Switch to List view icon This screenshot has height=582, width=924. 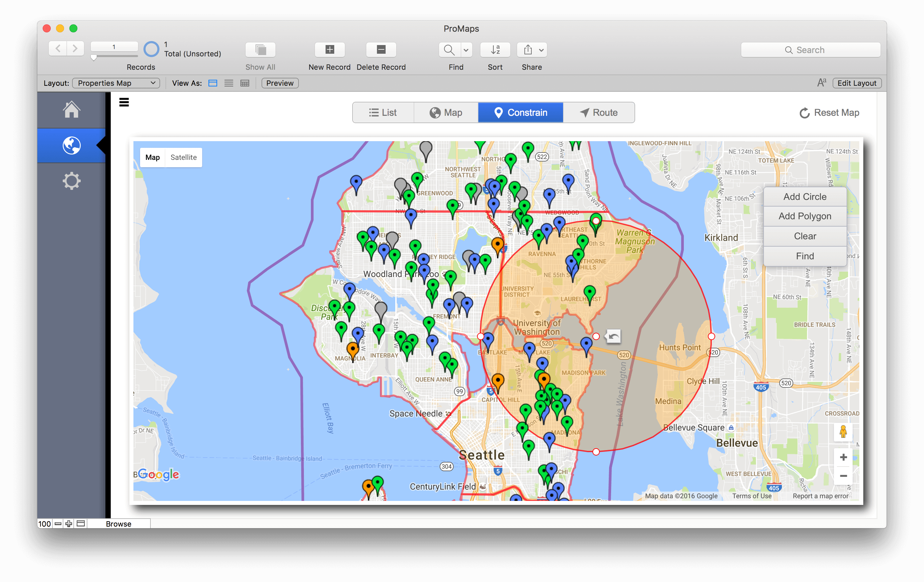pos(229,83)
